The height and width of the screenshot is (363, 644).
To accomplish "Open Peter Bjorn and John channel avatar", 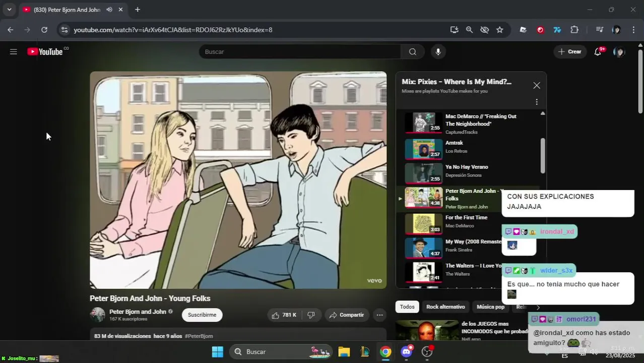I will tap(98, 315).
